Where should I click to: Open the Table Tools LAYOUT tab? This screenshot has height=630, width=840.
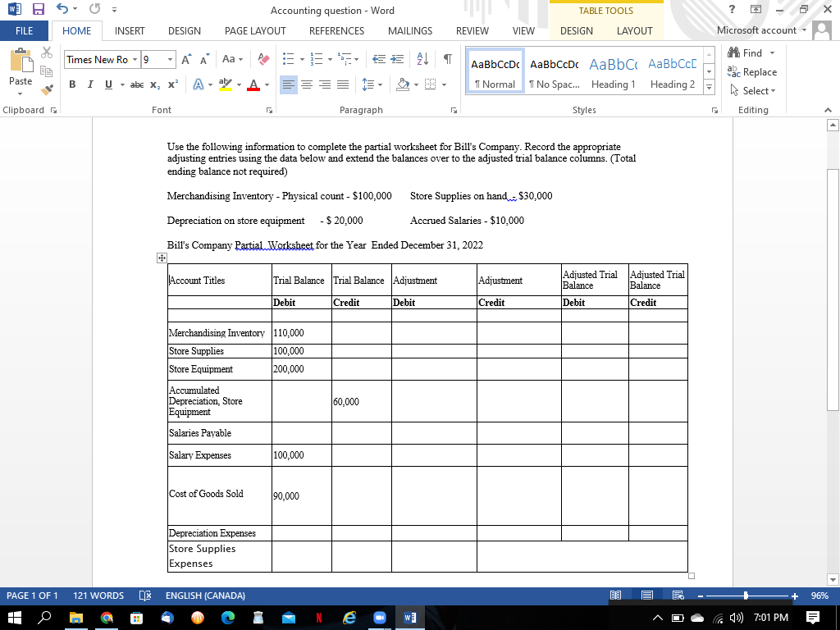tap(634, 30)
